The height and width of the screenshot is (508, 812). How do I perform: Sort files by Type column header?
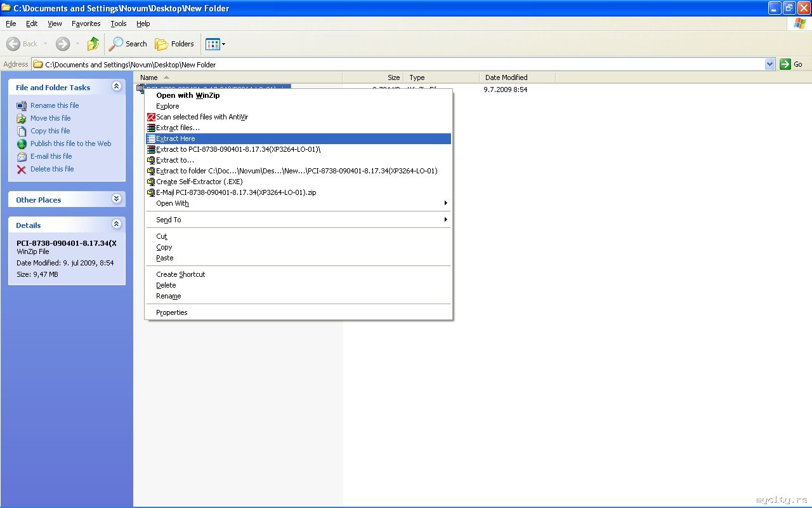442,77
